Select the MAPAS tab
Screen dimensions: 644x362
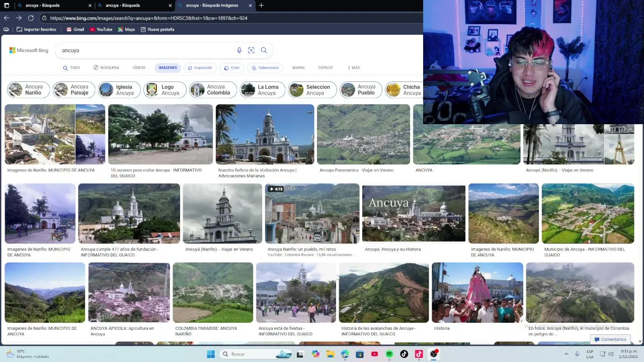click(x=298, y=68)
